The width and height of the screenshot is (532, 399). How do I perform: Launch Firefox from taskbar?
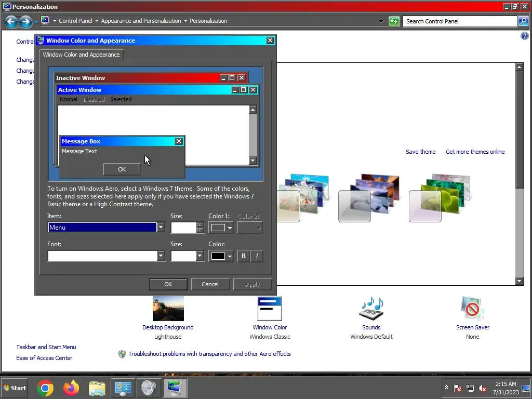71,388
